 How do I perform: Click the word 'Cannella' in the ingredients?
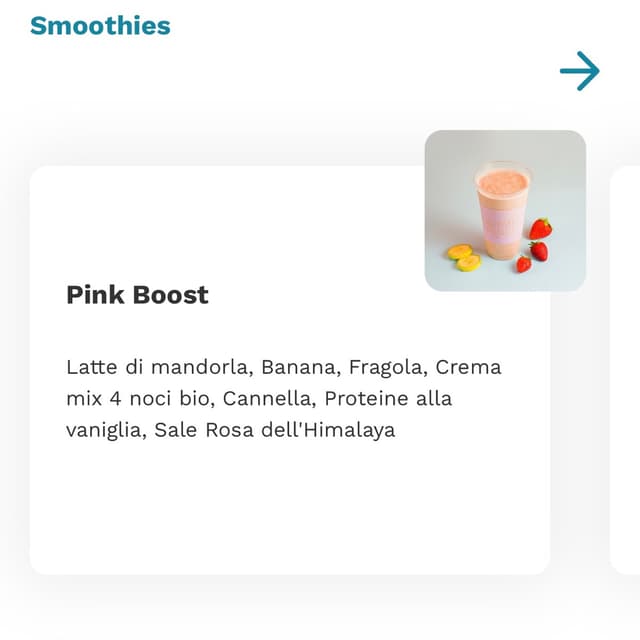point(266,398)
